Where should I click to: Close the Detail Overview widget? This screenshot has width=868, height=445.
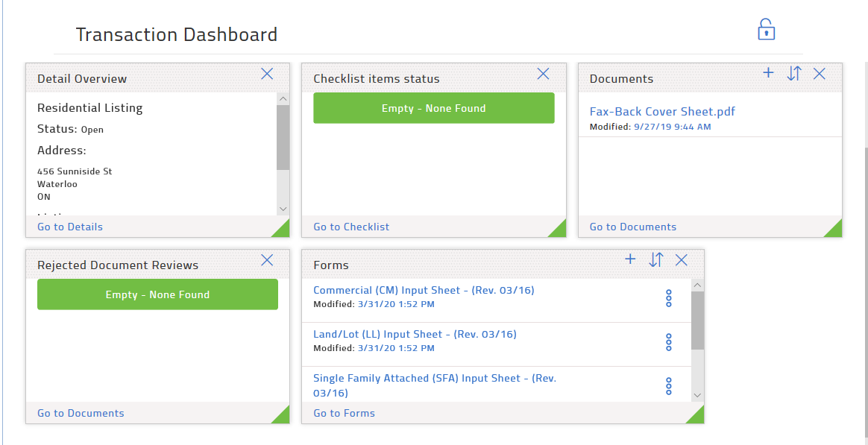pos(267,73)
